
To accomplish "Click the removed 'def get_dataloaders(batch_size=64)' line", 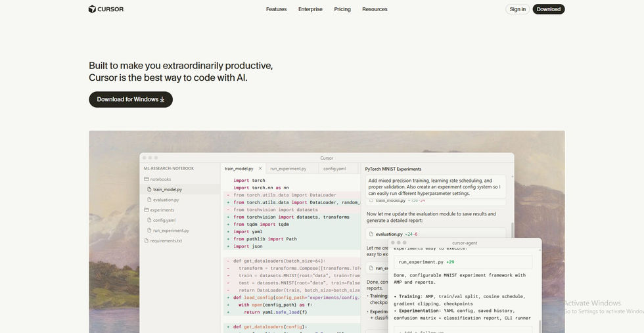I will click(279, 261).
